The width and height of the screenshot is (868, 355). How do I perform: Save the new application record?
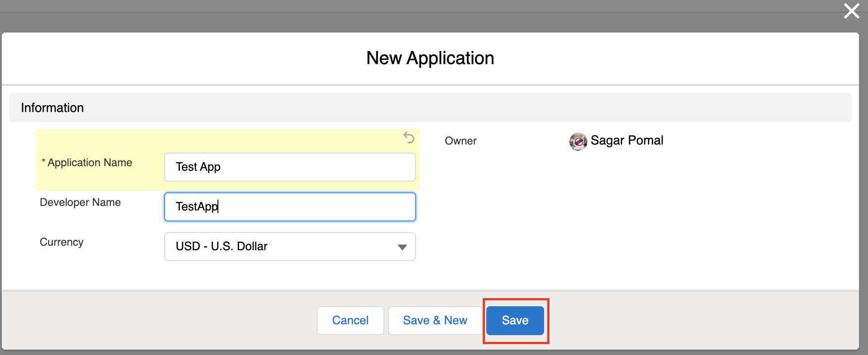pos(515,321)
